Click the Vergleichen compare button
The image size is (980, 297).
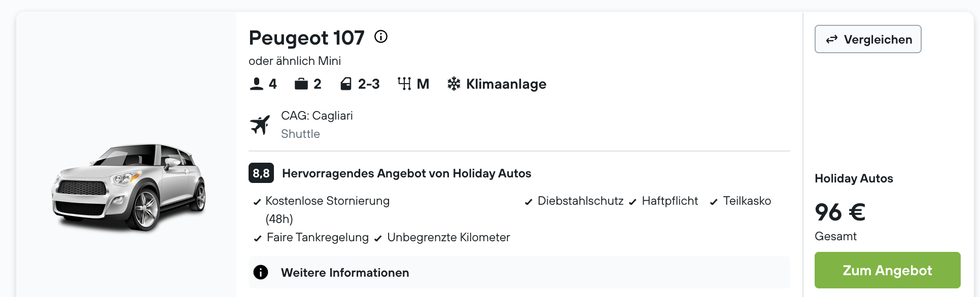point(868,39)
